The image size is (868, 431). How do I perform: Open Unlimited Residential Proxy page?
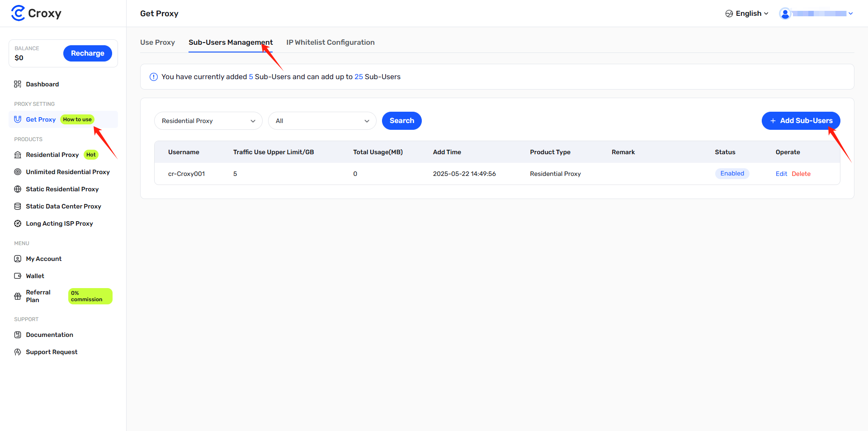click(68, 172)
